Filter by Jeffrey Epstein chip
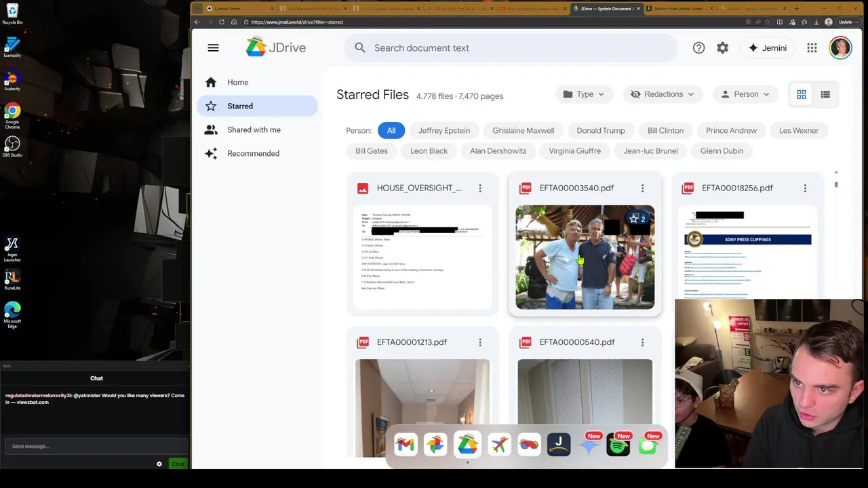The image size is (868, 488). click(x=444, y=130)
